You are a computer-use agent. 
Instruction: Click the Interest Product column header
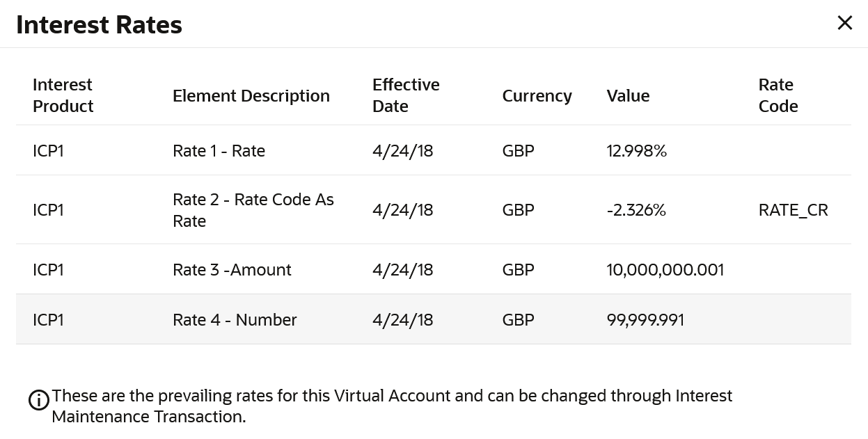(63, 95)
